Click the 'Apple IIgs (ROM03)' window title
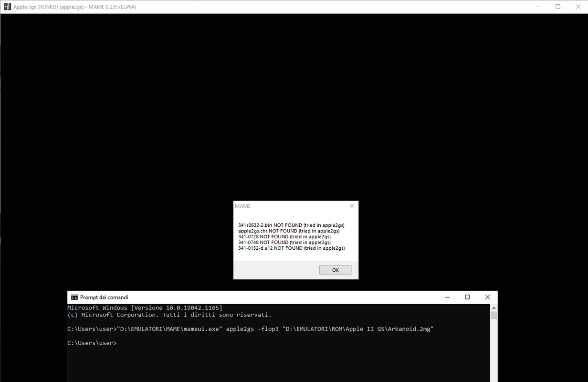588x382 pixels. click(74, 7)
